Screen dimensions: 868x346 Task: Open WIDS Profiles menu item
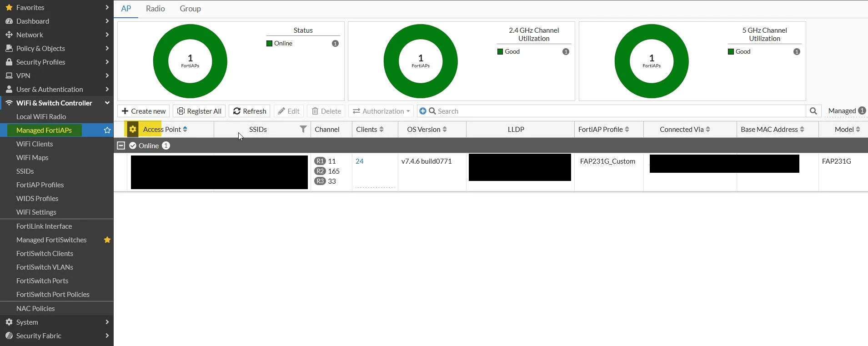[x=37, y=198]
